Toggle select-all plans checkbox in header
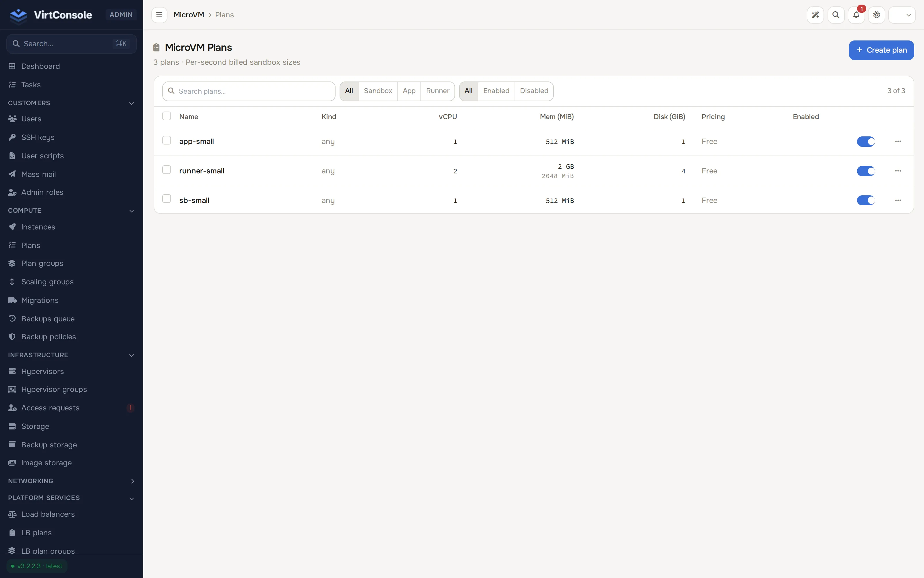924x578 pixels. pyautogui.click(x=167, y=116)
